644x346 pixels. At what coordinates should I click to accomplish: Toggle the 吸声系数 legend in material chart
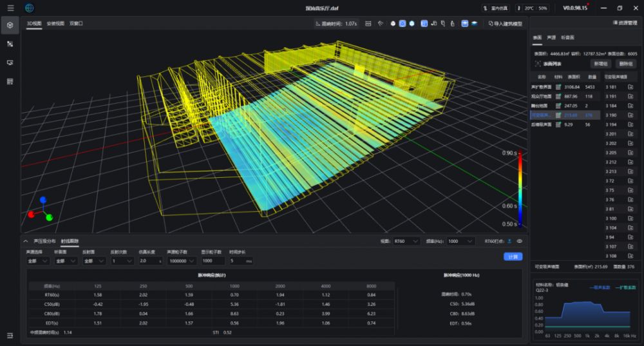pos(599,287)
